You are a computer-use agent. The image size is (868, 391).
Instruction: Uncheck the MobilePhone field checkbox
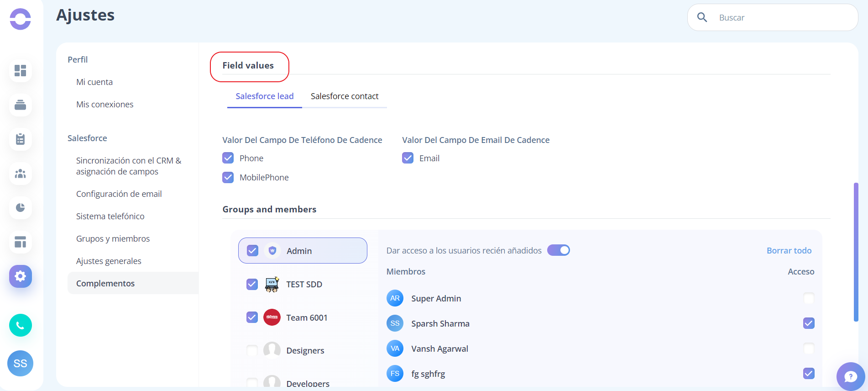[x=228, y=177]
